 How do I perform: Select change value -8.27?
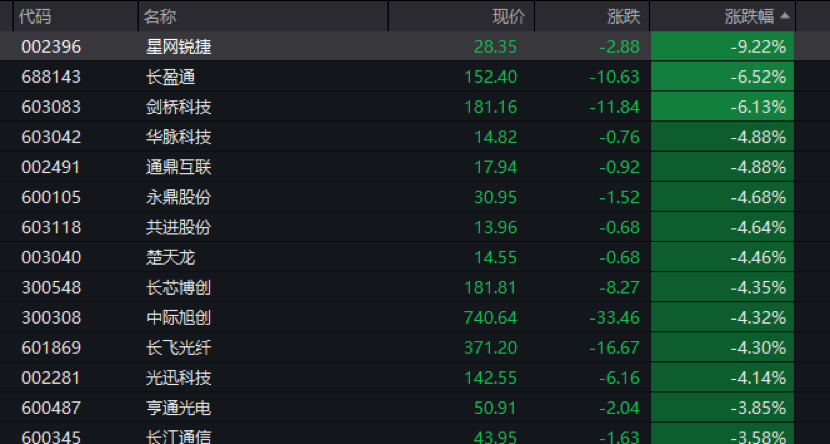click(x=619, y=288)
